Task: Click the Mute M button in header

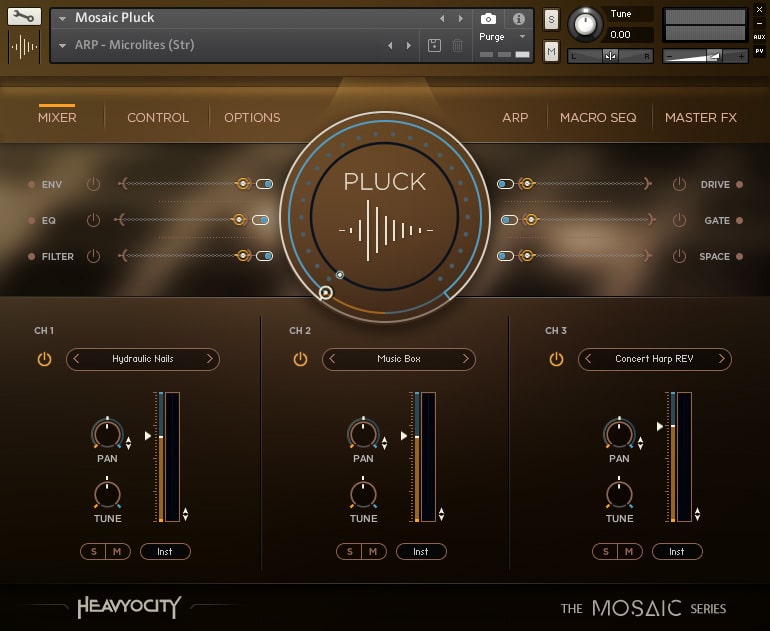Action: pos(551,51)
